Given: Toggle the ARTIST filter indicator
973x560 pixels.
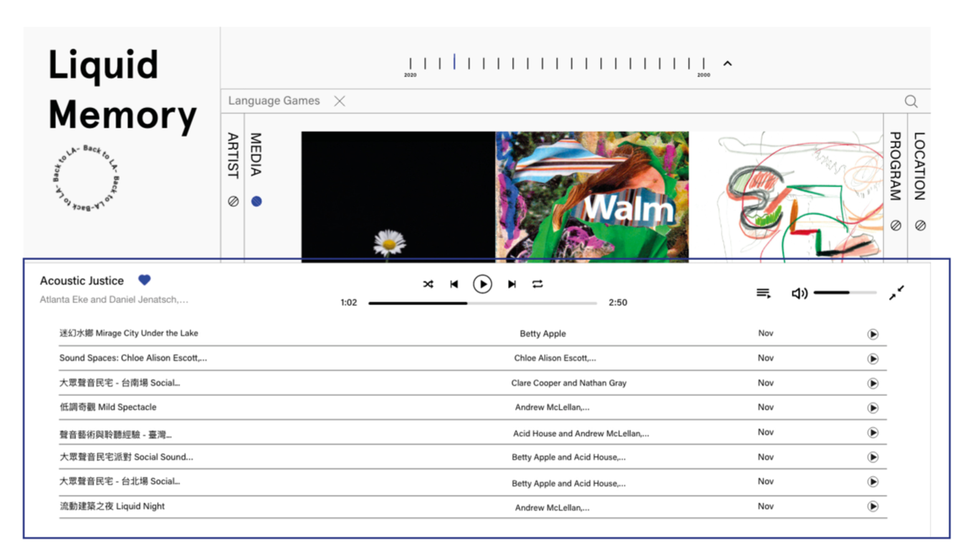Looking at the screenshot, I should (x=232, y=201).
